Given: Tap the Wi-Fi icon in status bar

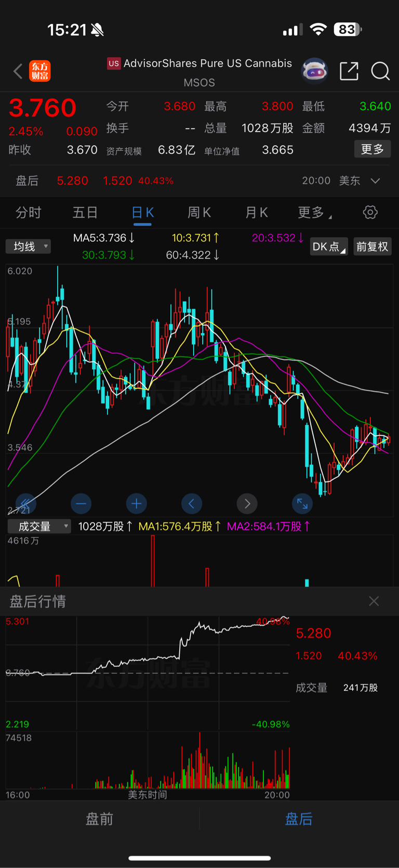Looking at the screenshot, I should 318,30.
